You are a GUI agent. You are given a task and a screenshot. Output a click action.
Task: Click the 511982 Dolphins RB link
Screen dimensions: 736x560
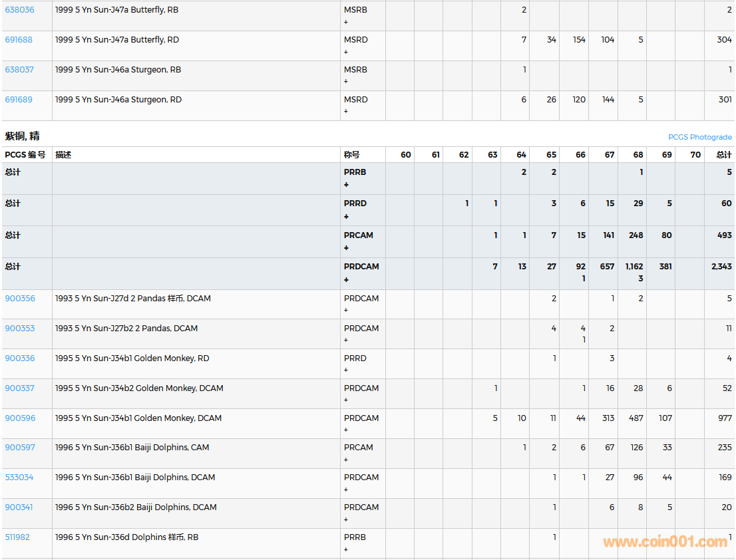pos(17,537)
